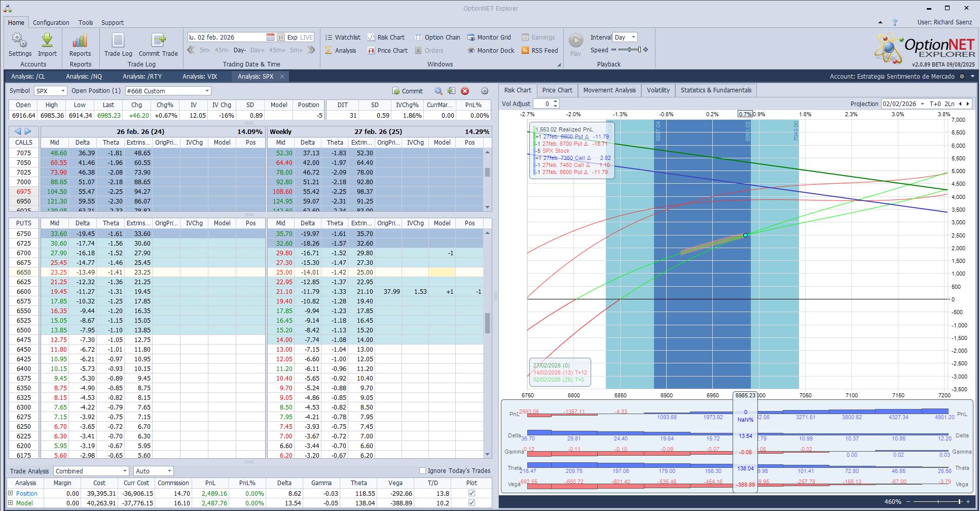Jump back with the double left chevron
This screenshot has width=980, height=511.
click(191, 50)
